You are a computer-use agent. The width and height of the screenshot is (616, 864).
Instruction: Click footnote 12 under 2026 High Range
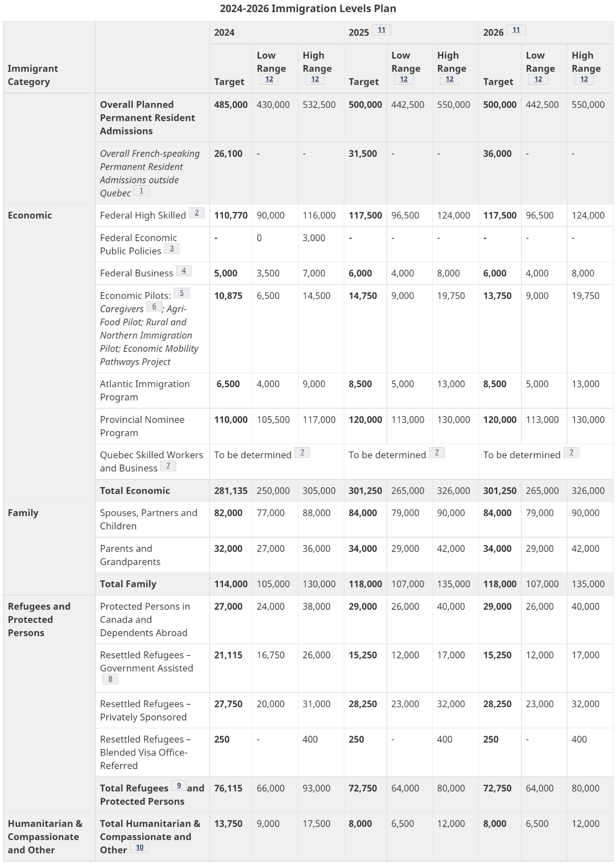pyautogui.click(x=584, y=79)
